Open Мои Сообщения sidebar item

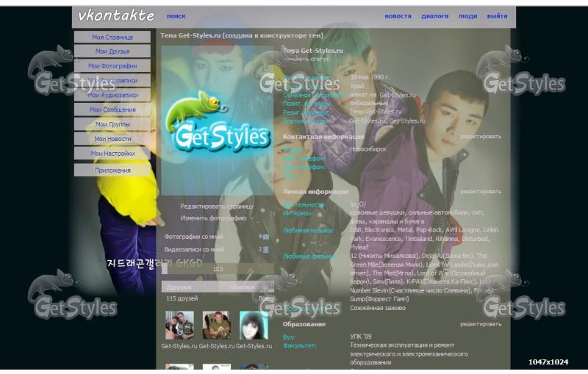tap(112, 109)
